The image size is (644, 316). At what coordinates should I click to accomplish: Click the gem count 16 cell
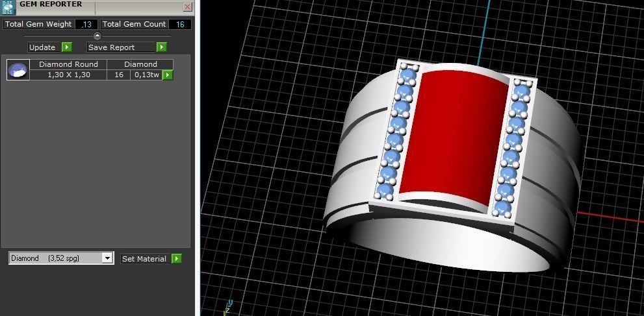119,75
